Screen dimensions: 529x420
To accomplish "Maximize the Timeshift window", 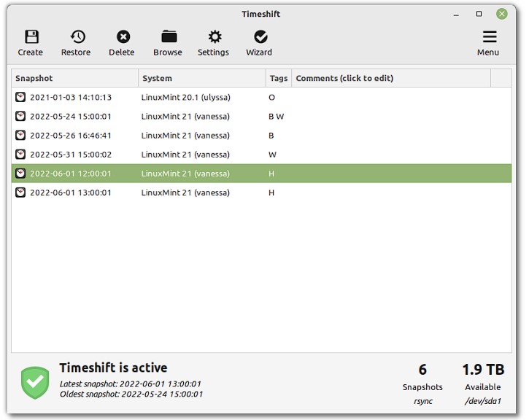I will [x=479, y=14].
